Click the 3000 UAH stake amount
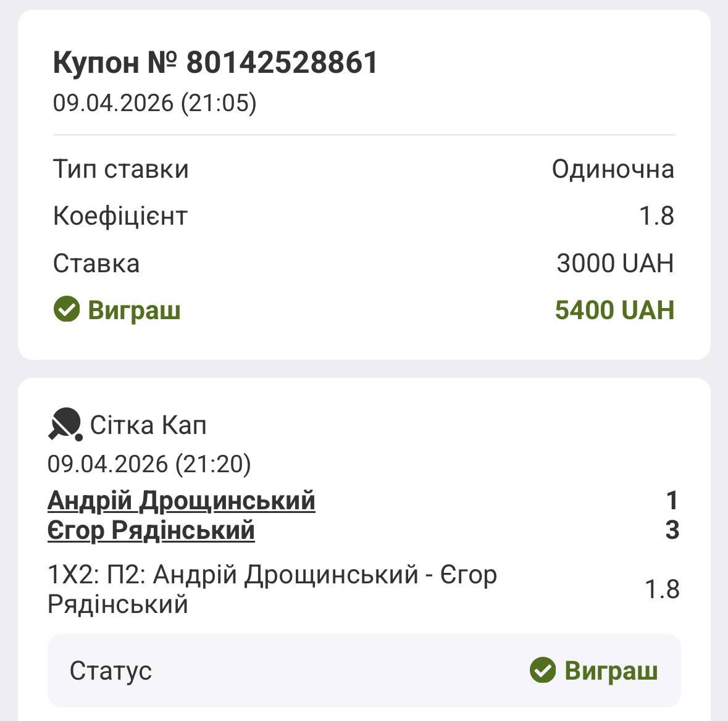Image resolution: width=728 pixels, height=721 pixels. (x=614, y=264)
